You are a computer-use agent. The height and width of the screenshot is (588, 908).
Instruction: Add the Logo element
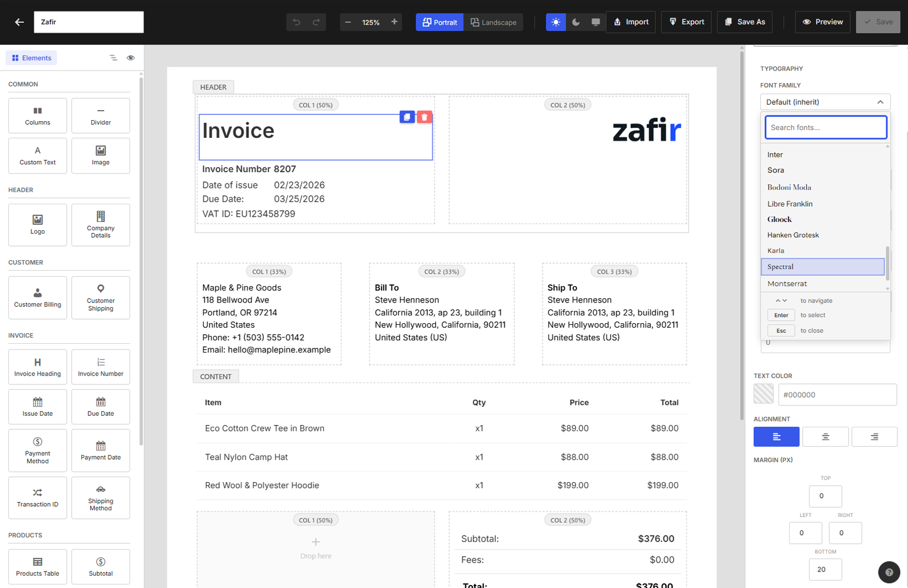[x=38, y=225]
